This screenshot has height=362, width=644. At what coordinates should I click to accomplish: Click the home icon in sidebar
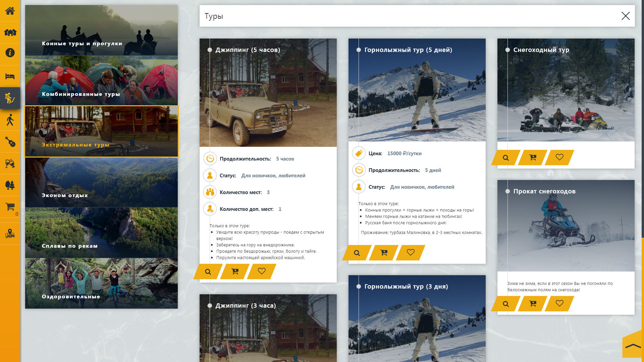[x=10, y=11]
